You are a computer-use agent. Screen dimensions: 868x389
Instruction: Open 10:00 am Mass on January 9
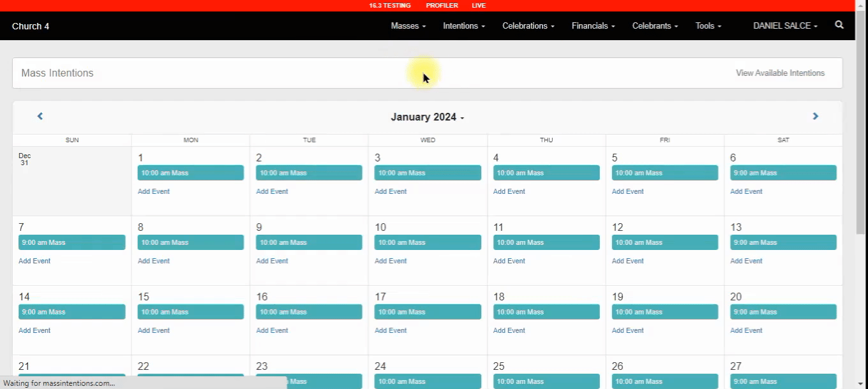[x=309, y=242]
